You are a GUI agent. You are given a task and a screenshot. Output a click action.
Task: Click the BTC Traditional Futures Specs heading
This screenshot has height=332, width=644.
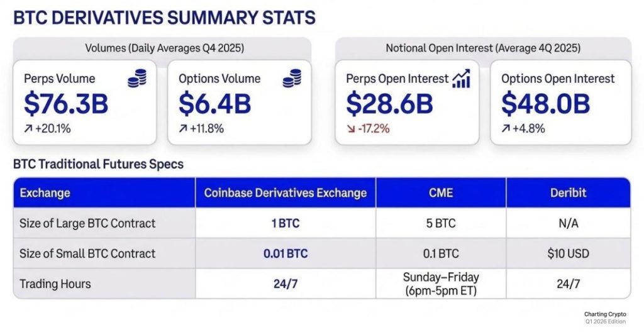(x=98, y=165)
